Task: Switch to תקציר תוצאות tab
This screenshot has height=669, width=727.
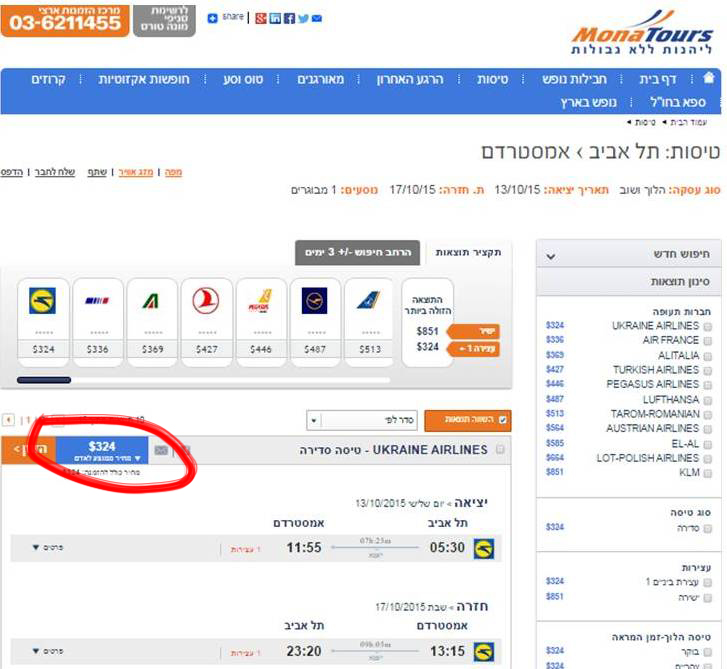Action: point(468,252)
